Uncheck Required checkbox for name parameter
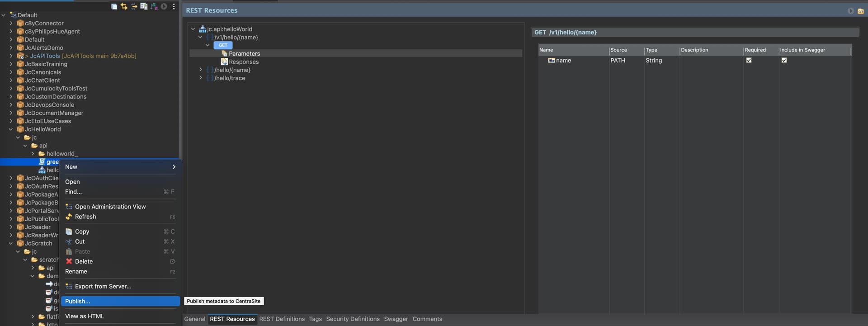This screenshot has height=326, width=868. [749, 60]
